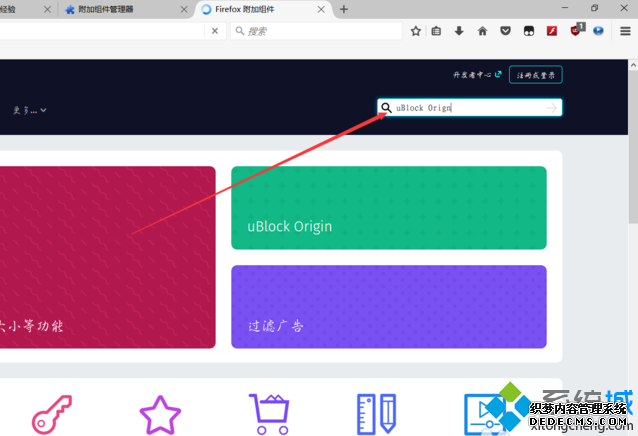
Task: Click the purple star category icon
Action: click(159, 412)
